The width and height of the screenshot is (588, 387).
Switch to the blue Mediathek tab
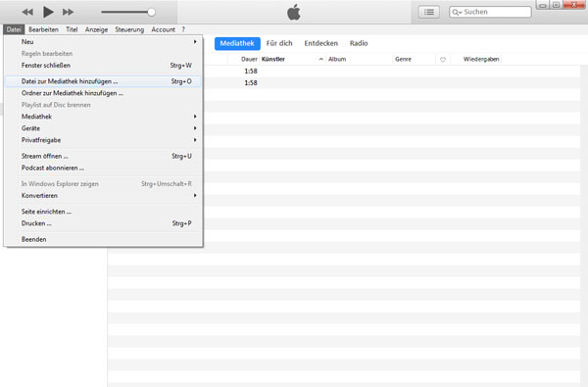(x=237, y=43)
